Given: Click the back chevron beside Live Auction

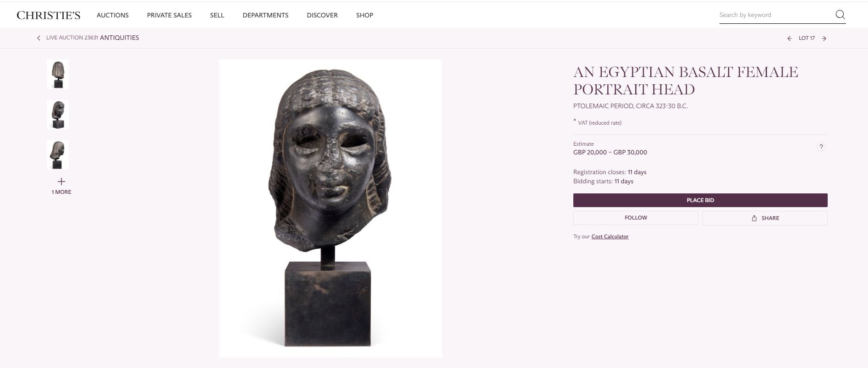Looking at the screenshot, I should click(x=38, y=38).
